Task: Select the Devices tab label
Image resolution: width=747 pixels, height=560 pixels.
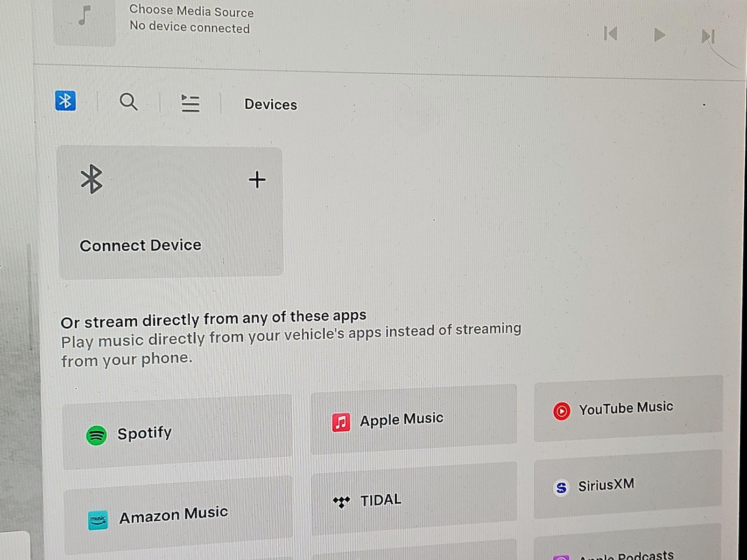Action: pyautogui.click(x=271, y=104)
